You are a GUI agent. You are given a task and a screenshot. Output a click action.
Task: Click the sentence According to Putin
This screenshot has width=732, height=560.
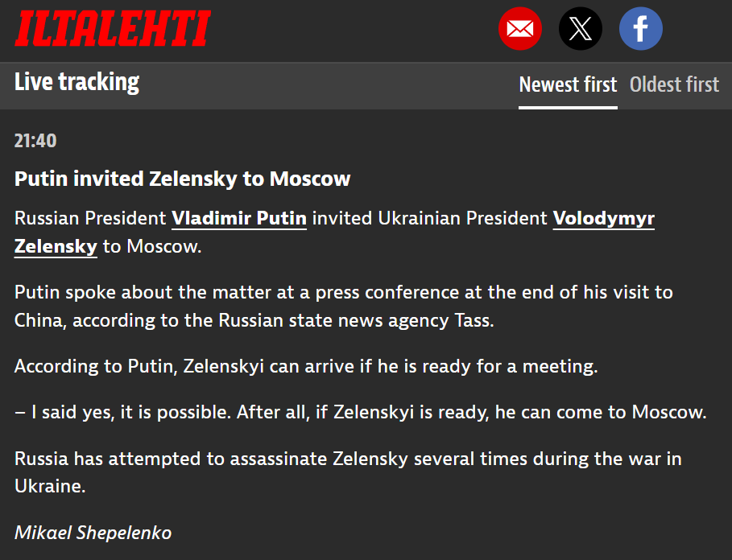coord(306,367)
